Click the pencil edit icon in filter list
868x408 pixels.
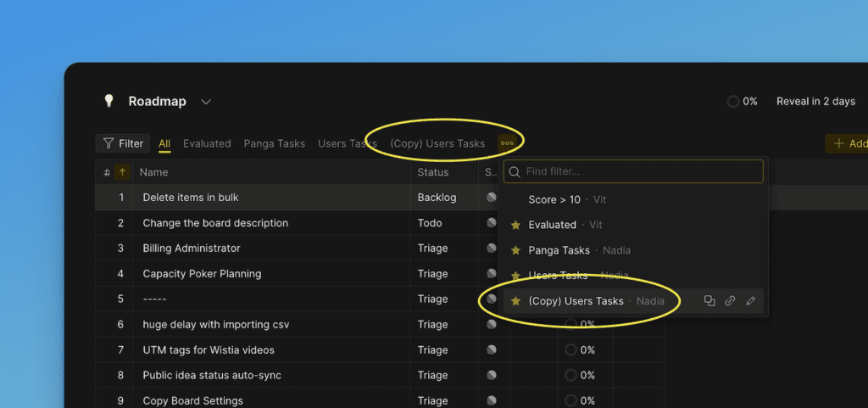[x=750, y=301]
